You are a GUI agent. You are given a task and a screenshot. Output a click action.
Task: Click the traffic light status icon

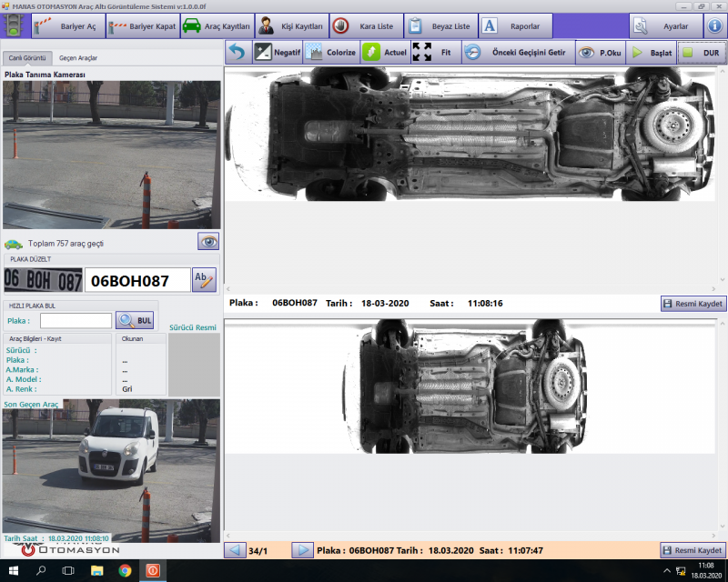click(x=14, y=26)
